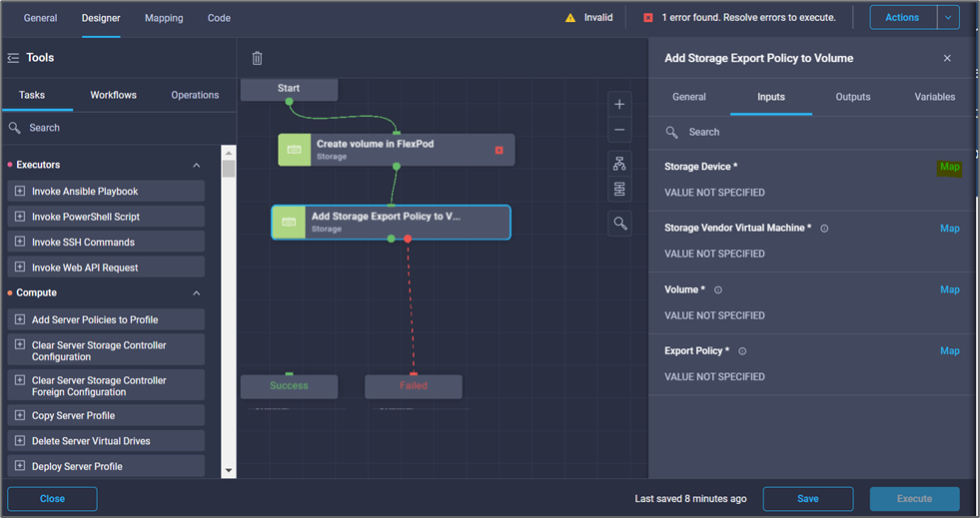Image resolution: width=980 pixels, height=518 pixels.
Task: Close the Add Storage Export Policy panel
Action: 947,59
